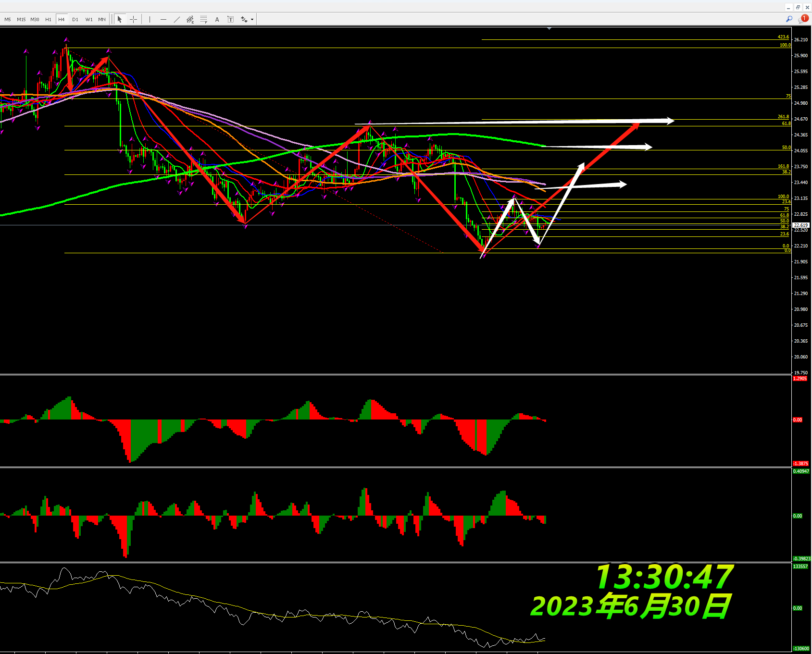
Task: Click the M15 timeframe button
Action: coord(21,19)
